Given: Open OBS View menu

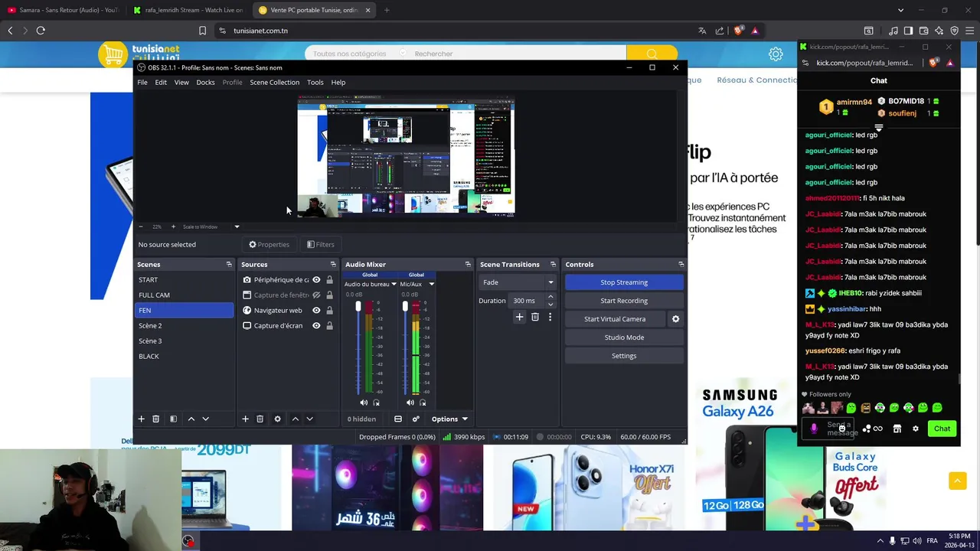Looking at the screenshot, I should tap(181, 82).
